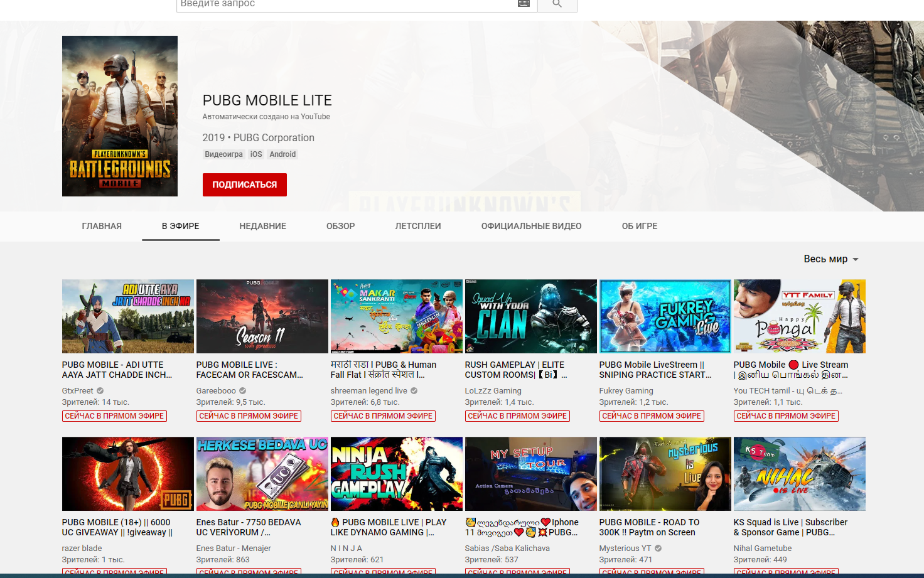The image size is (924, 578).
Task: Go to the ОБ ИГРЕ tab
Action: (x=639, y=226)
